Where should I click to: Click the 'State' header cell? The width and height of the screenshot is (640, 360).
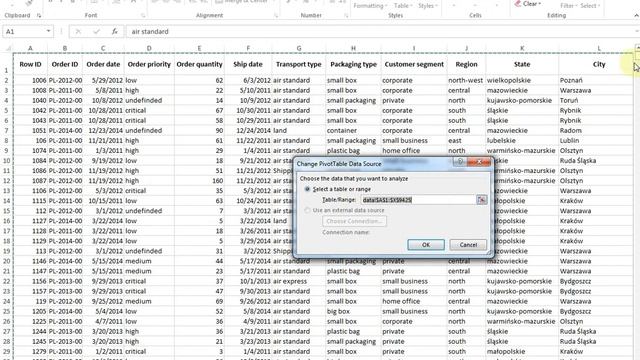pyautogui.click(x=522, y=64)
